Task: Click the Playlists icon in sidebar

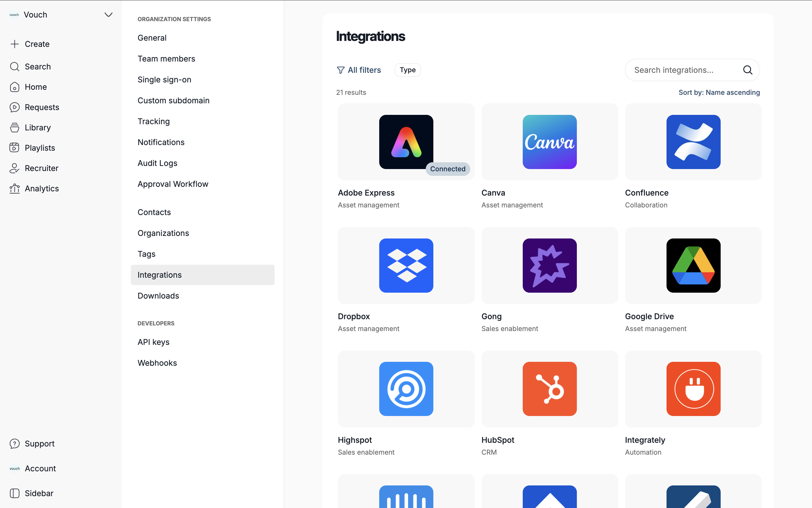Action: click(14, 148)
